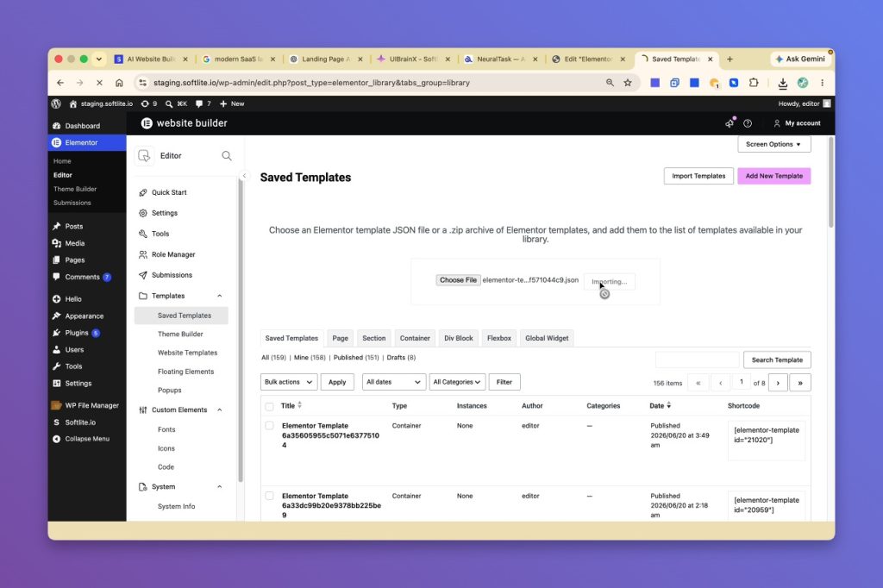Click the Add New Template button
Screen dimensions: 883x588
click(773, 176)
